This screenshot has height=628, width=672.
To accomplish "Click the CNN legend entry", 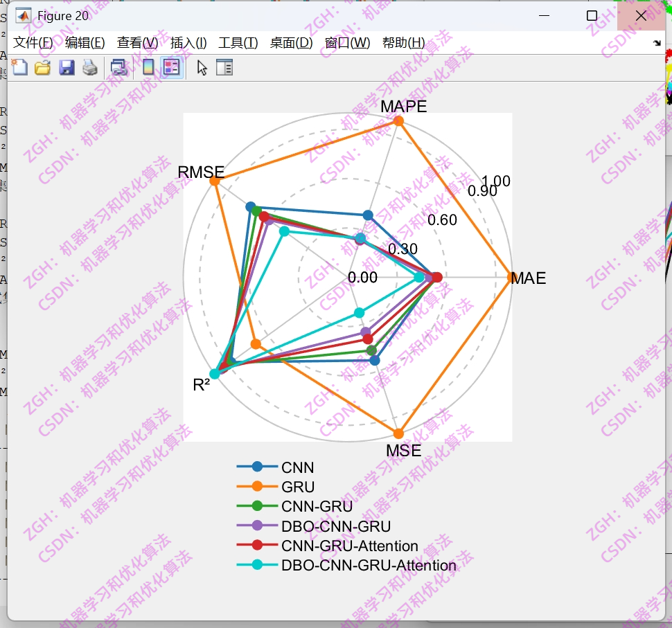I will (276, 467).
